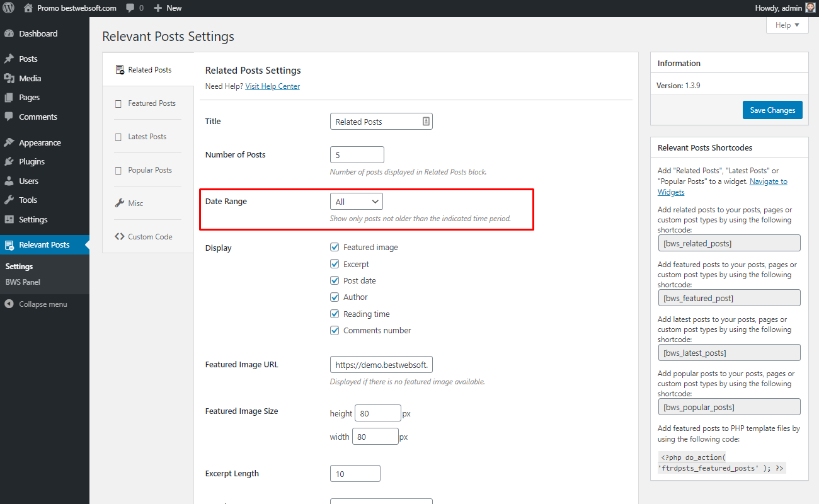The image size is (819, 504).
Task: Click the Misc wrench icon
Action: point(120,203)
